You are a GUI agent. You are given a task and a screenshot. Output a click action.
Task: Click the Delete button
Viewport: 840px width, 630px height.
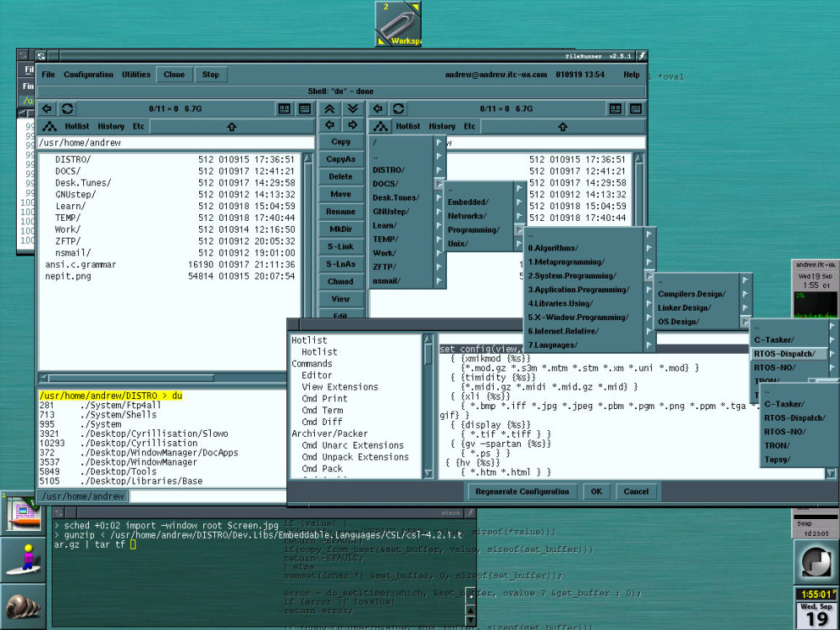(x=341, y=176)
